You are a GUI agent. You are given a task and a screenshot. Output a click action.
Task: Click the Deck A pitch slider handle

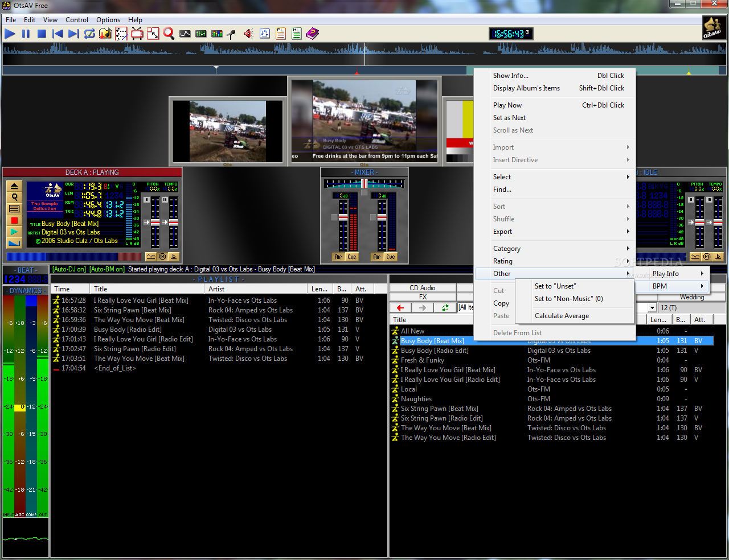point(155,222)
